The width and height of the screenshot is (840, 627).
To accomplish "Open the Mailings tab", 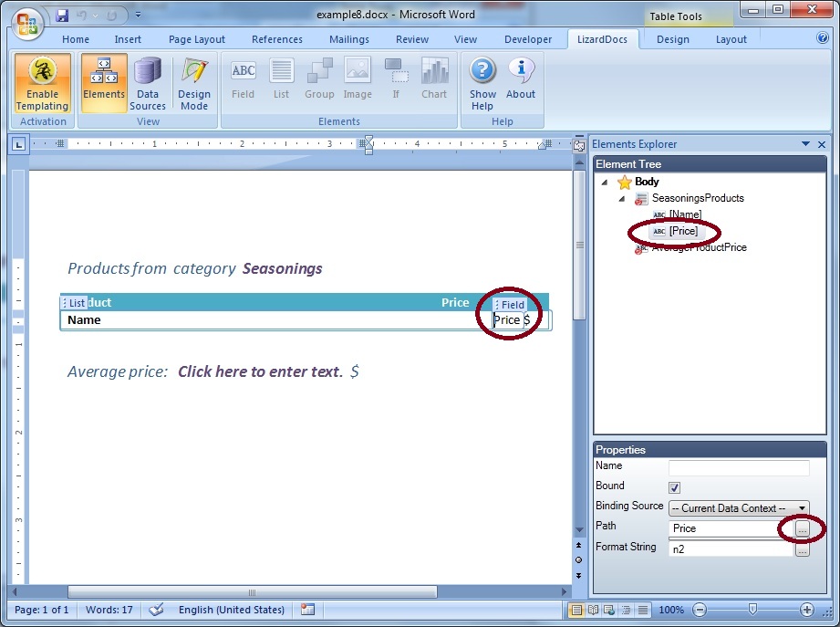I will coord(348,39).
